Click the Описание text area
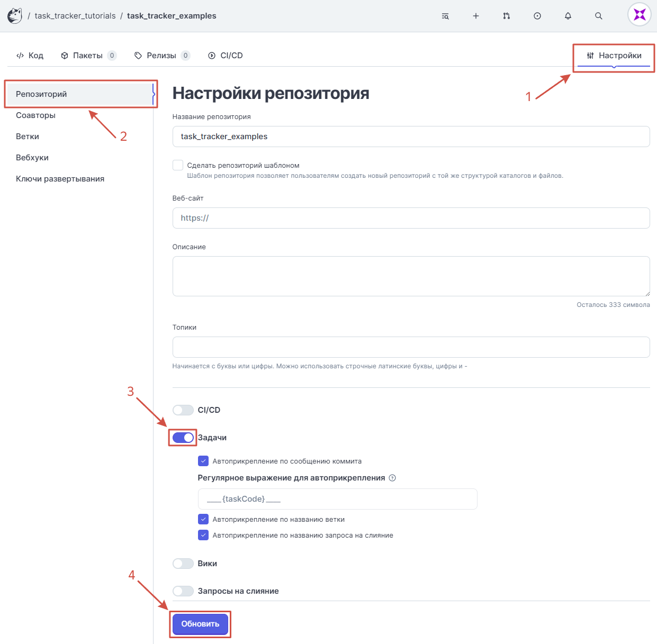The image size is (657, 644). 411,276
